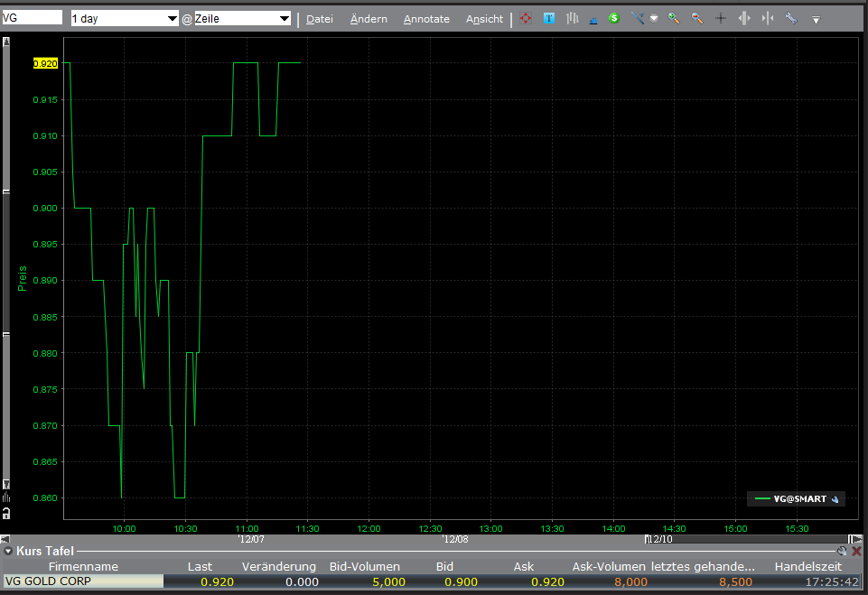The height and width of the screenshot is (595, 868).
Task: Select the trendline drawing tool
Action: [638, 18]
